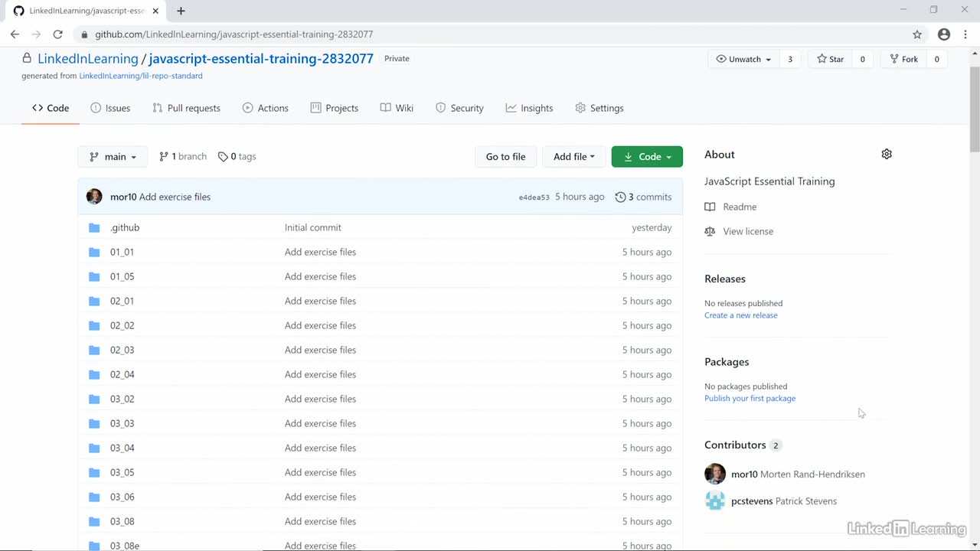
Task: Click the 01_01 folder icon
Action: tap(94, 252)
